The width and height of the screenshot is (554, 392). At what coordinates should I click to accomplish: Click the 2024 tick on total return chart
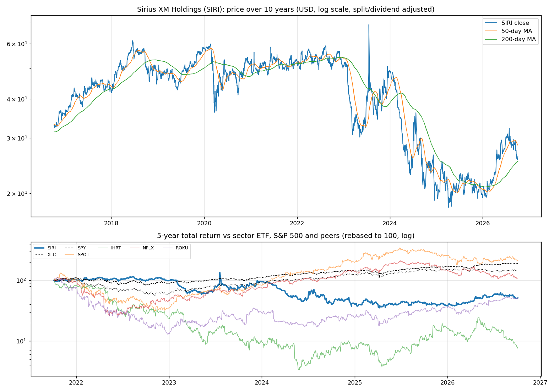[x=262, y=382]
